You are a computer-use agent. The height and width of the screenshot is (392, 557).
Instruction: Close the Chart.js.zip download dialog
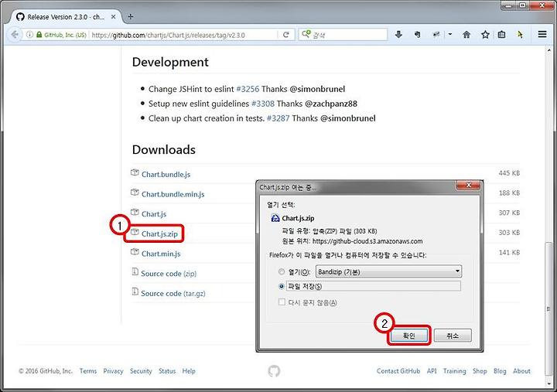click(x=468, y=185)
